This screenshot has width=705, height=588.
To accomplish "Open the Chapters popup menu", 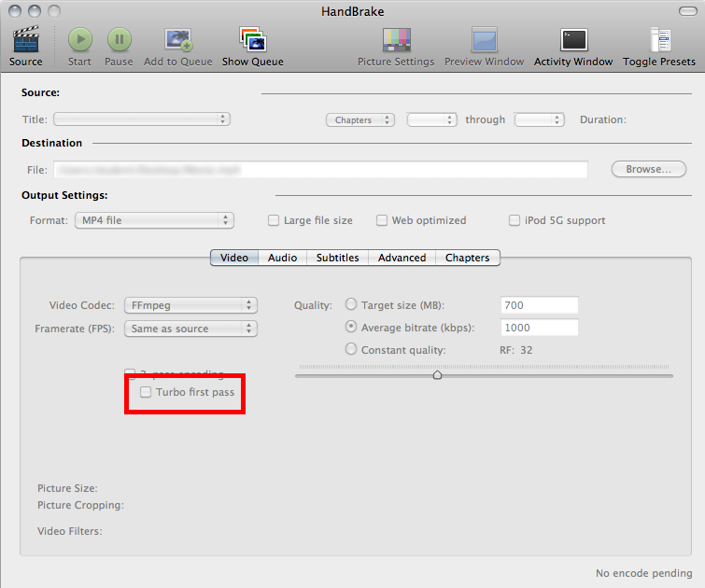I will (x=360, y=120).
